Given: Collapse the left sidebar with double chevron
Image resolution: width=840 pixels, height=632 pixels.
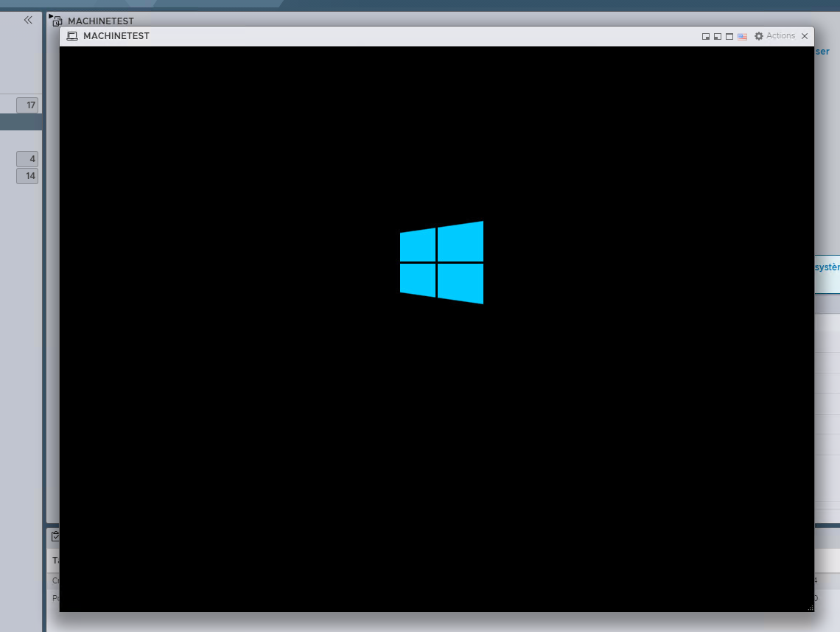Looking at the screenshot, I should click(28, 20).
